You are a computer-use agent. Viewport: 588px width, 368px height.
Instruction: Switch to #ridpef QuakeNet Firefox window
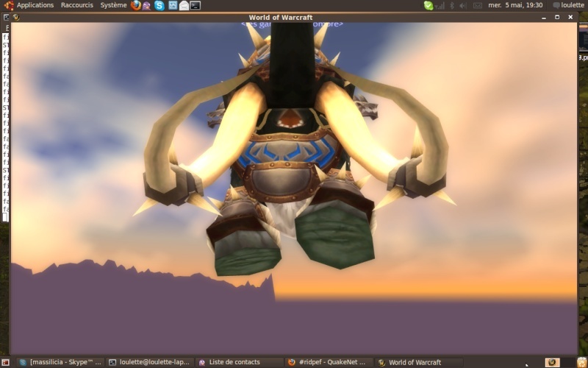point(329,362)
